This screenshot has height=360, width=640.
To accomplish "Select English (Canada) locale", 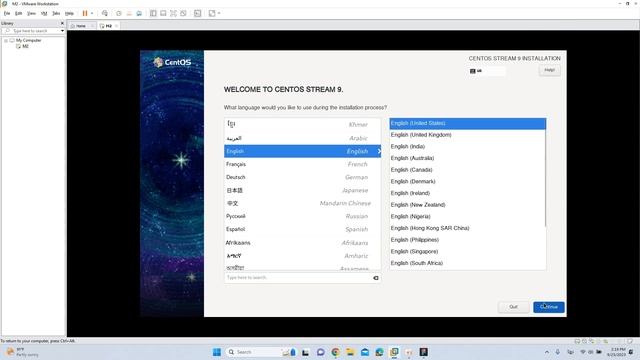I will 467,170.
